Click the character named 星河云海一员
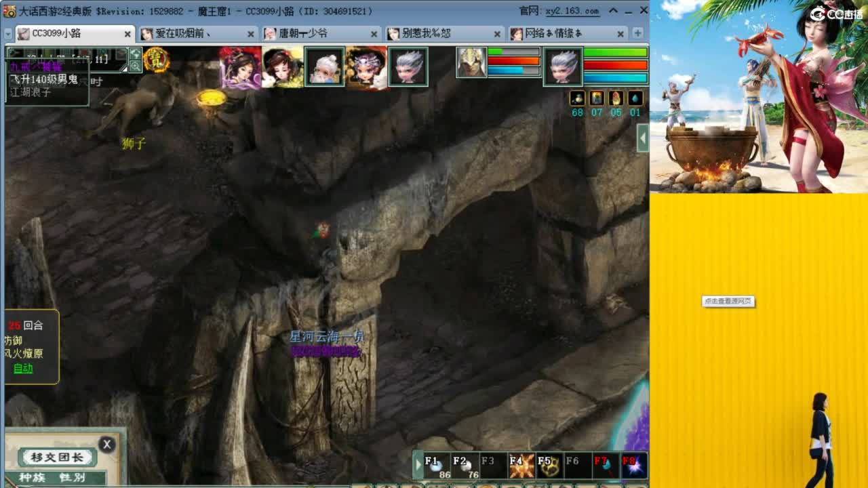This screenshot has width=868, height=488. point(327,336)
